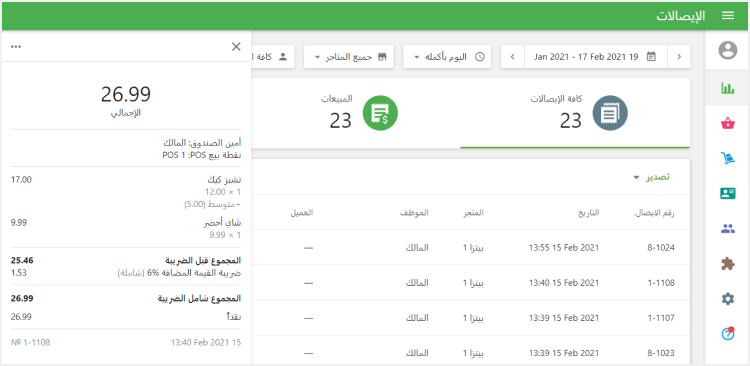Viewport: 750px width, 366px height.
Task: Click the subtotal value 25.46
Action: 22,261
